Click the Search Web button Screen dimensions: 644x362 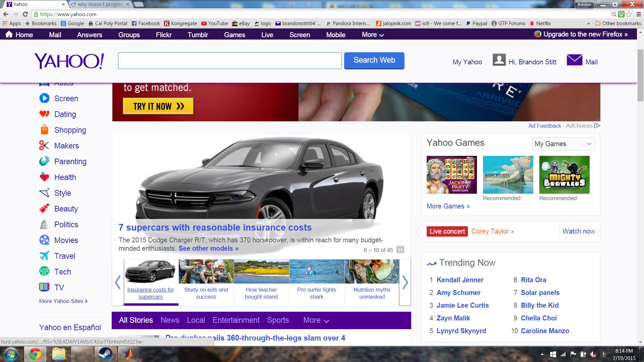(374, 60)
